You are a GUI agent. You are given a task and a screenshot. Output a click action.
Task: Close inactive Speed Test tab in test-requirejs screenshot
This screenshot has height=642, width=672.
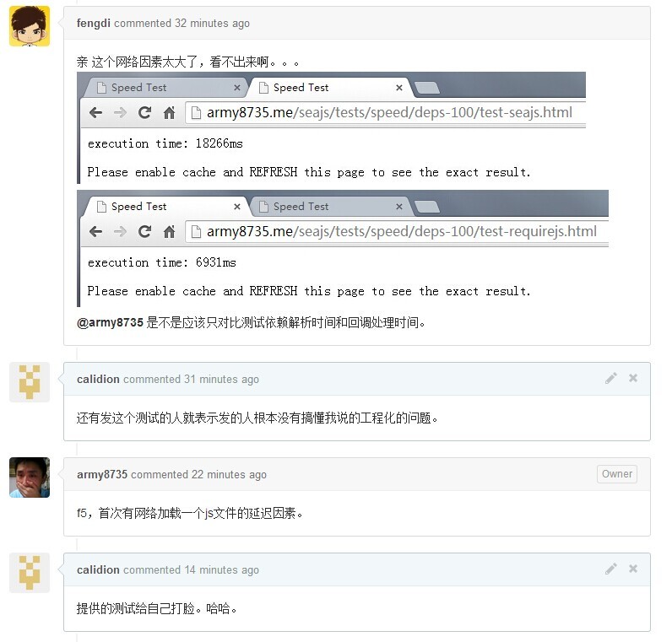coord(399,207)
